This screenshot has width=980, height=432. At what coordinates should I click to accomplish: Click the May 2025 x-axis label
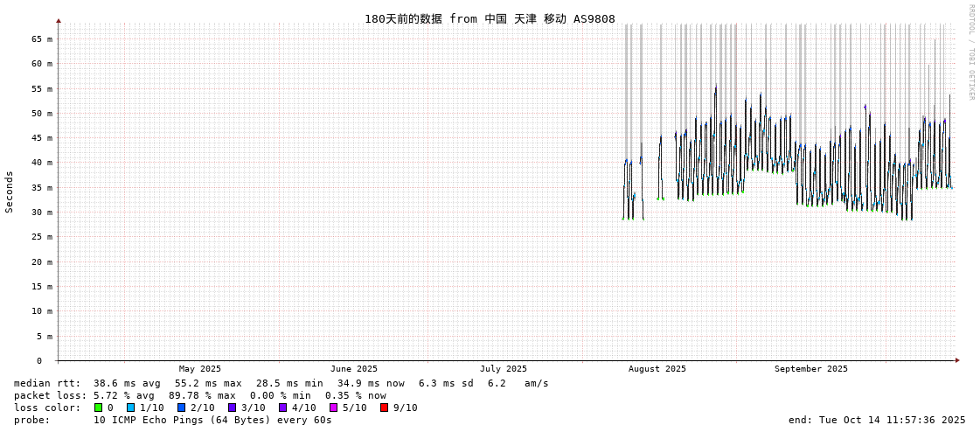point(200,369)
